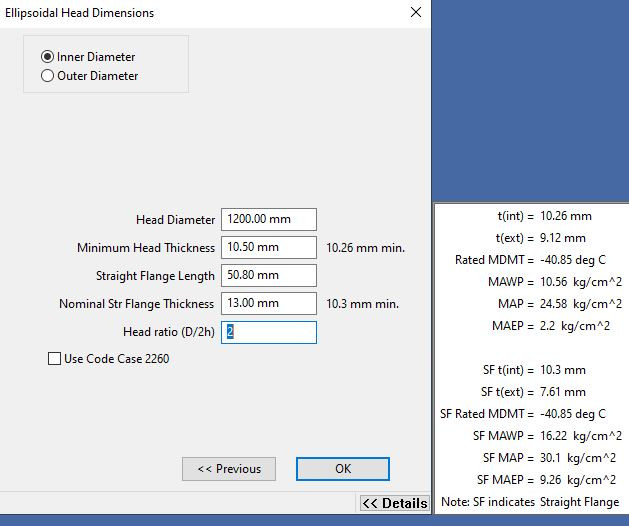Click the Ellipsoidal Head Dimensions title bar
Screen dimensions: 629x526
tap(200, 13)
